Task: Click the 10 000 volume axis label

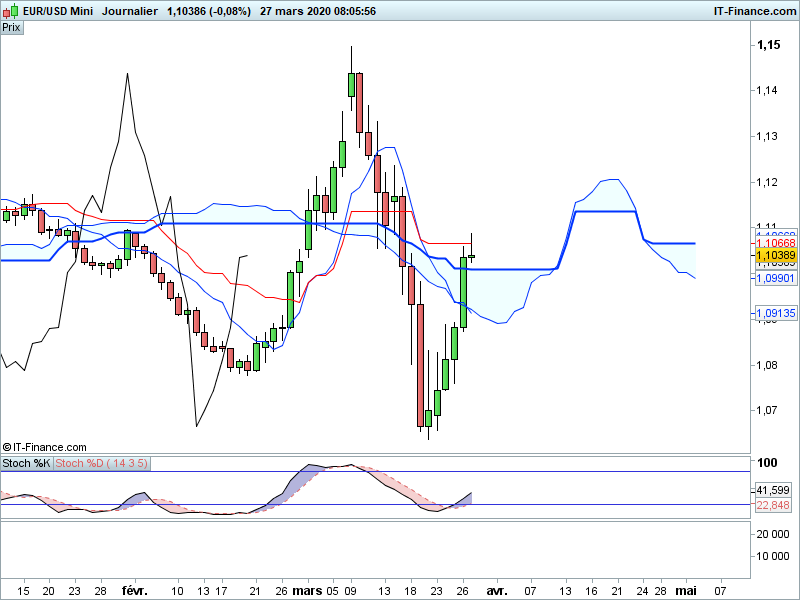Action: [772, 556]
